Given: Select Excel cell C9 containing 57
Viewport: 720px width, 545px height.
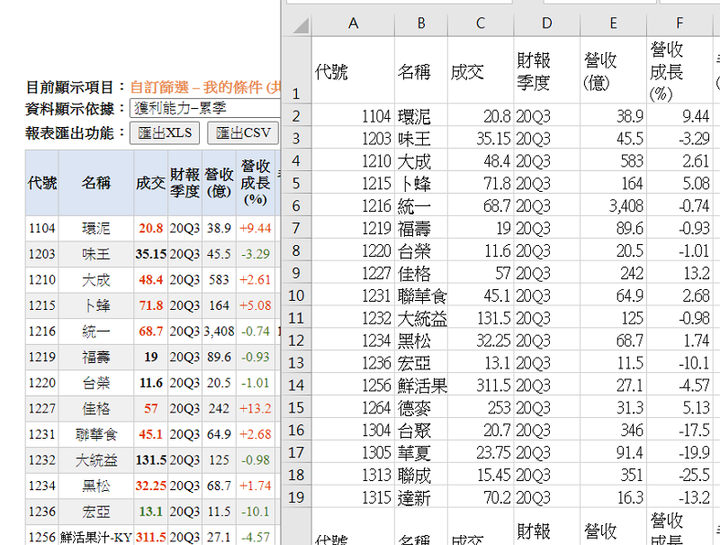Looking at the screenshot, I should point(480,273).
